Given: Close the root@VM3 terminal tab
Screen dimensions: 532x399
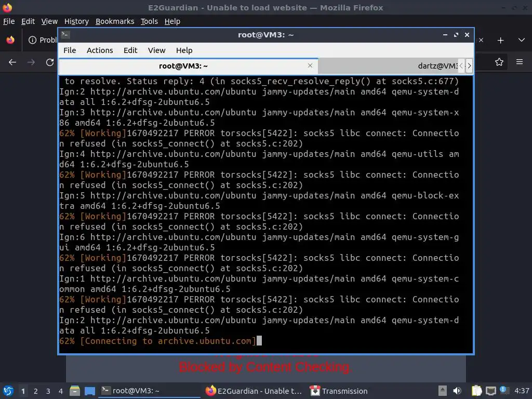Looking at the screenshot, I should (310, 65).
